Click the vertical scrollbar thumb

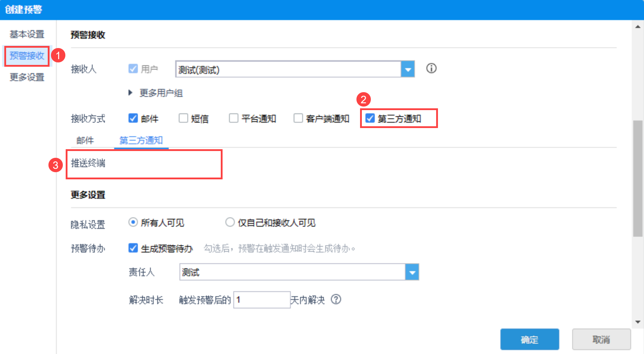coord(638,179)
